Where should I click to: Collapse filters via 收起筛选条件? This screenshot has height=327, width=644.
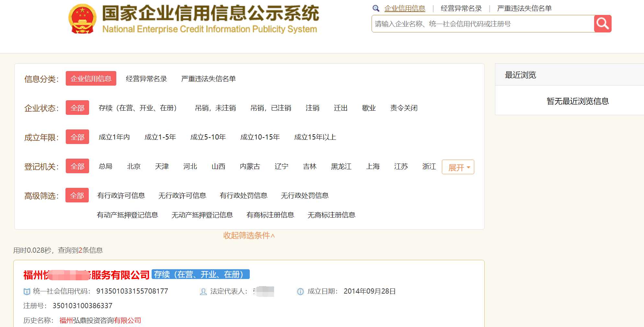tap(249, 236)
